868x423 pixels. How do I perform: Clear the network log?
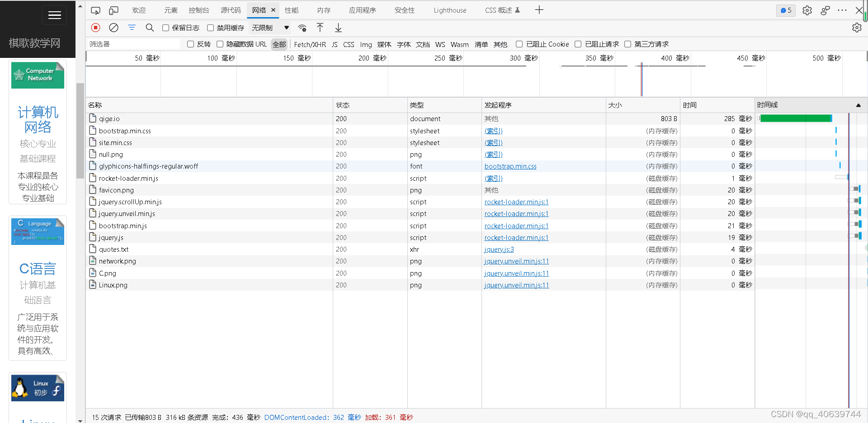pos(114,28)
